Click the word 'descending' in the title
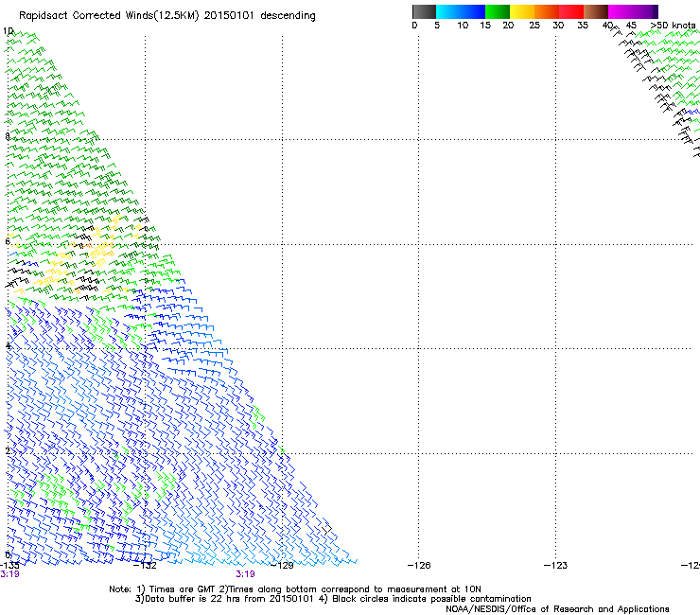Viewport: 700px width, 615px height. pos(288,16)
